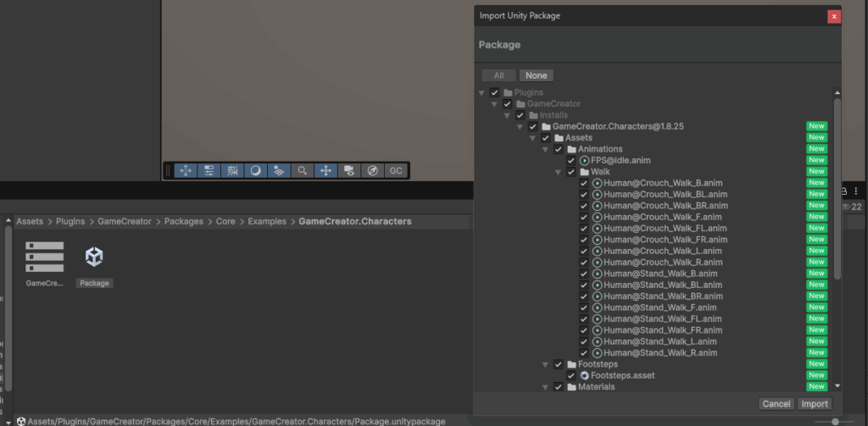This screenshot has height=426, width=868.
Task: Toggle the Tool Settings overlay button
Action: (x=209, y=170)
